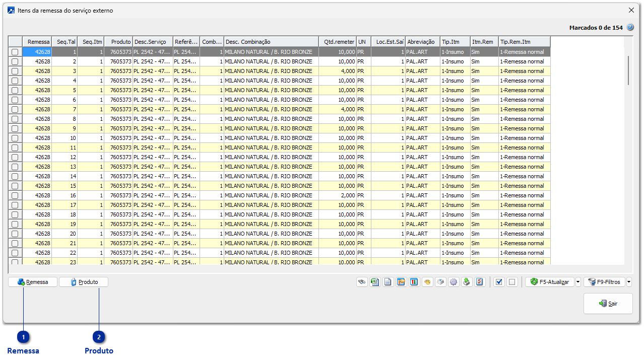Click the vertical scrollbar thumb of grid

[628, 70]
